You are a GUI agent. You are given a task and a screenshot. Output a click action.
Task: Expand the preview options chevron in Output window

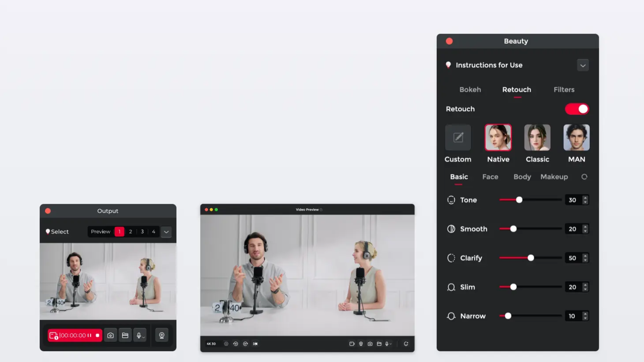[166, 232]
